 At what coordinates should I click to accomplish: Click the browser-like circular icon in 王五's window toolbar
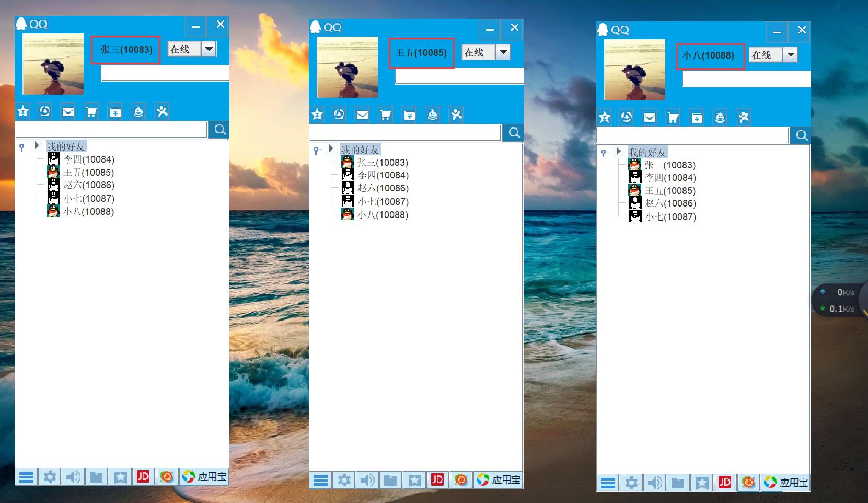tap(339, 115)
